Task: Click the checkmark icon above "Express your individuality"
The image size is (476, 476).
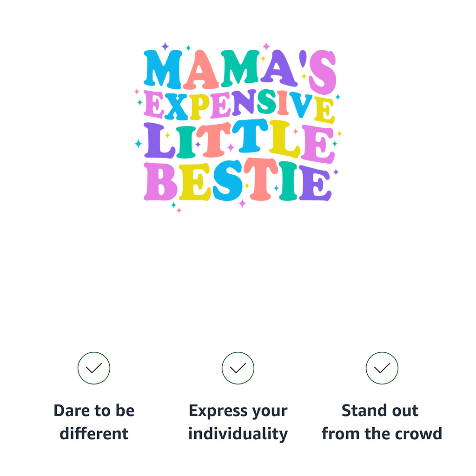Action: pyautogui.click(x=238, y=368)
